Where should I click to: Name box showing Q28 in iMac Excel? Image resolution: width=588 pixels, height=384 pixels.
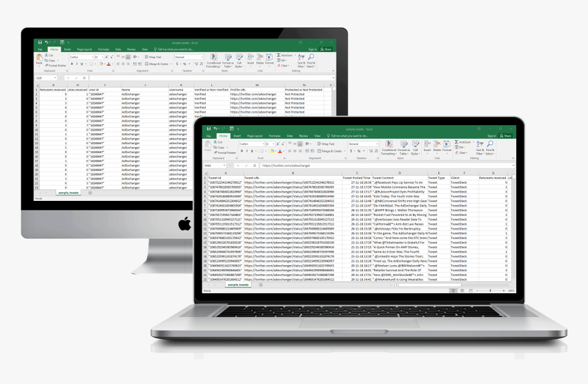[x=46, y=78]
